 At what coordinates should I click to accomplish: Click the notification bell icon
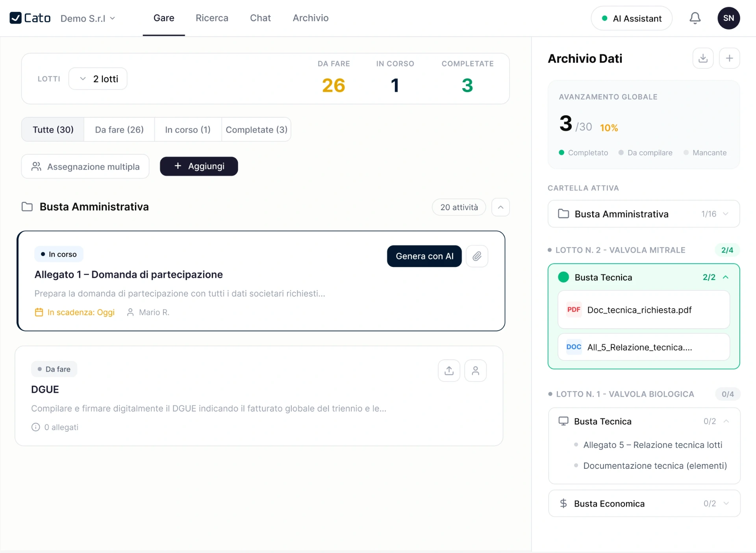695,18
